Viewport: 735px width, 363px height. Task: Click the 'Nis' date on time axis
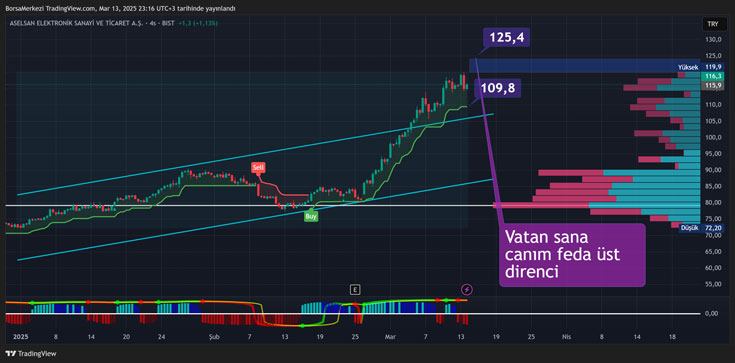tap(566, 337)
